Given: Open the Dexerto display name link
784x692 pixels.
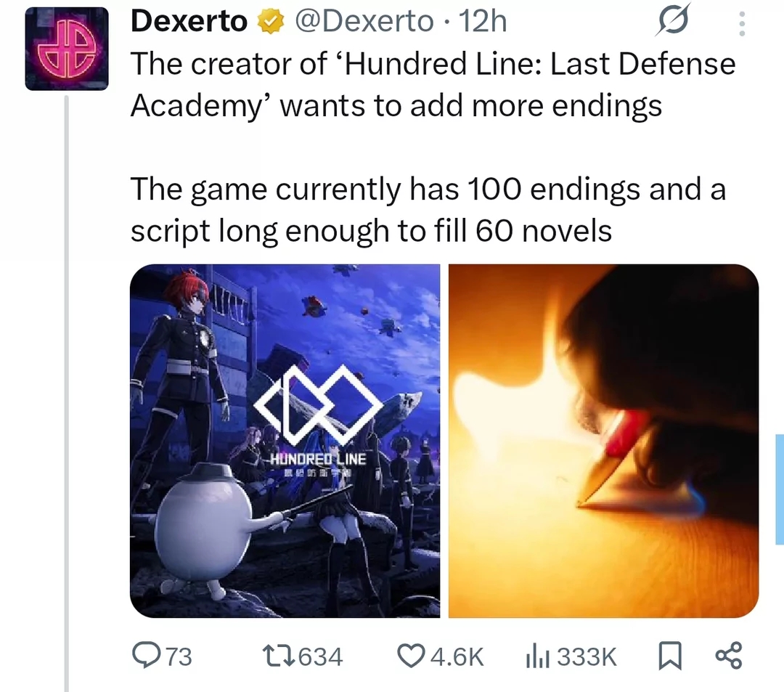Looking at the screenshot, I should click(189, 22).
